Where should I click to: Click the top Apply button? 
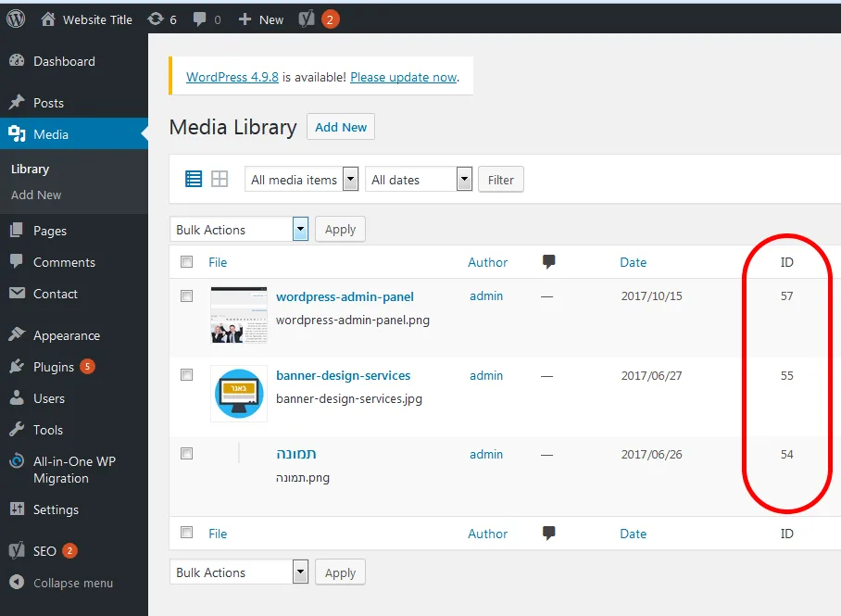(340, 229)
